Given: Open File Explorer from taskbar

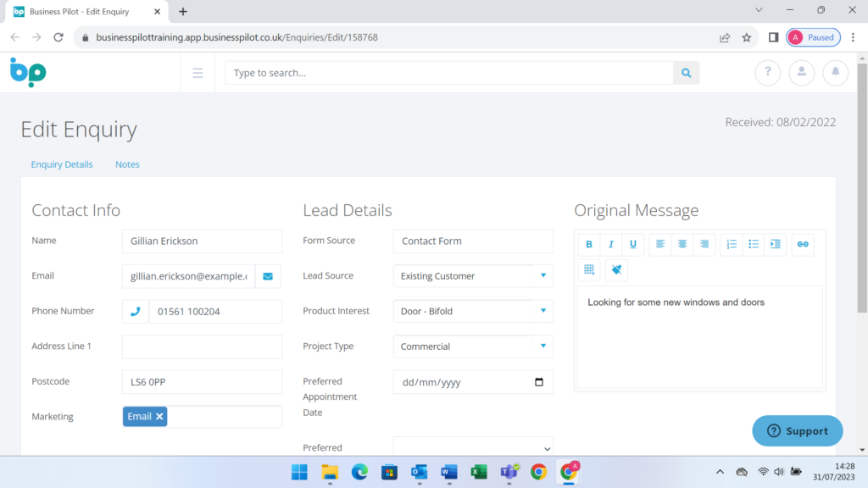Looking at the screenshot, I should click(330, 472).
